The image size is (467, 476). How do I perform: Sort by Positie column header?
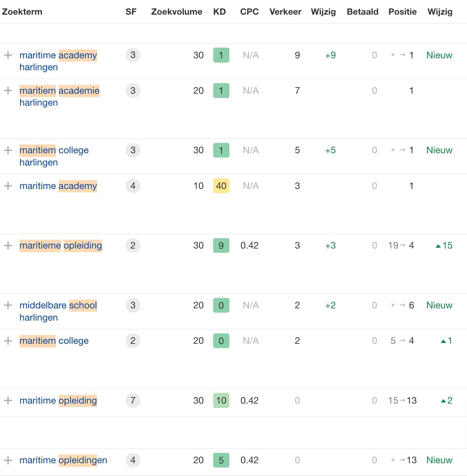tap(402, 12)
